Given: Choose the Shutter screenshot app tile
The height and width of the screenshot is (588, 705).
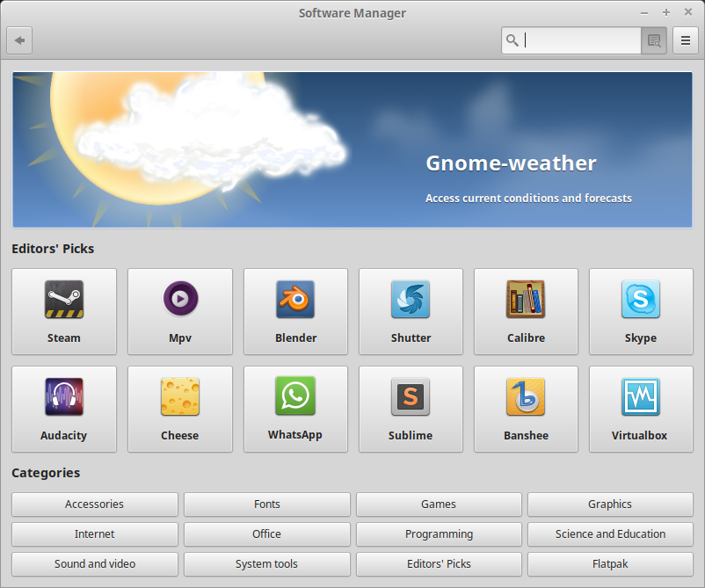Looking at the screenshot, I should [411, 311].
